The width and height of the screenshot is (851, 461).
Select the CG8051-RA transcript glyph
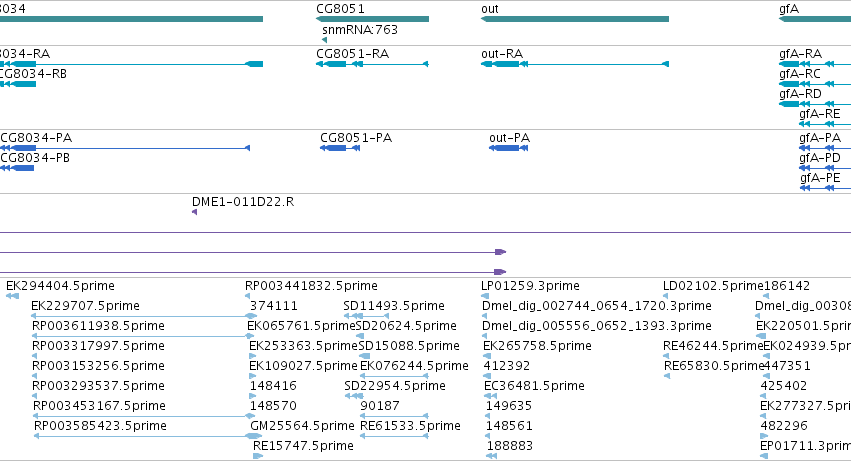(372, 64)
